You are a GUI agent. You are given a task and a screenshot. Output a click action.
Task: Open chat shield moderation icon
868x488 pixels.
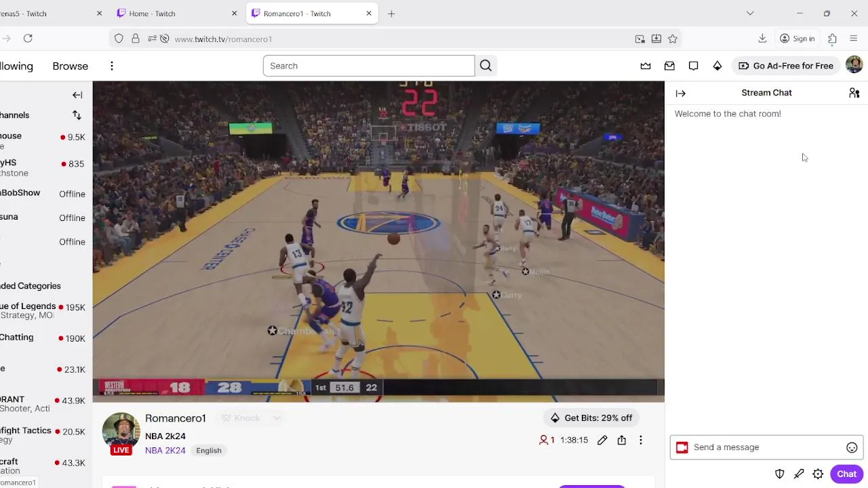pos(780,474)
